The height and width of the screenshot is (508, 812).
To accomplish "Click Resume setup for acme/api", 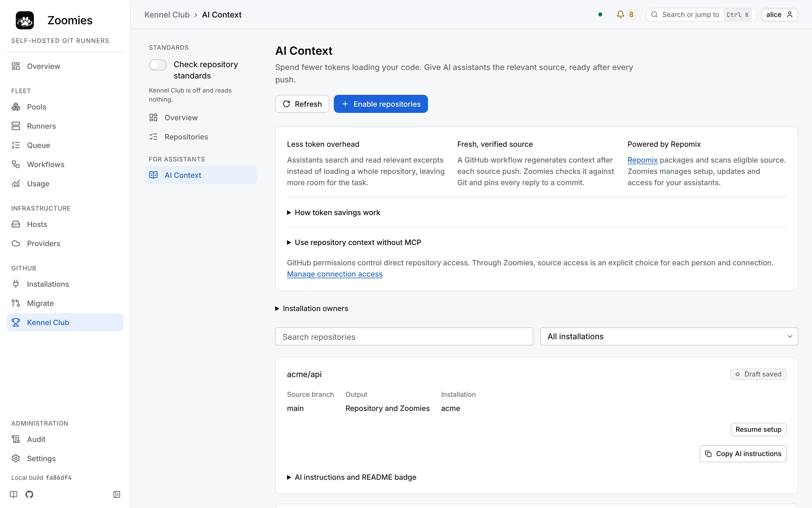I will coord(758,429).
